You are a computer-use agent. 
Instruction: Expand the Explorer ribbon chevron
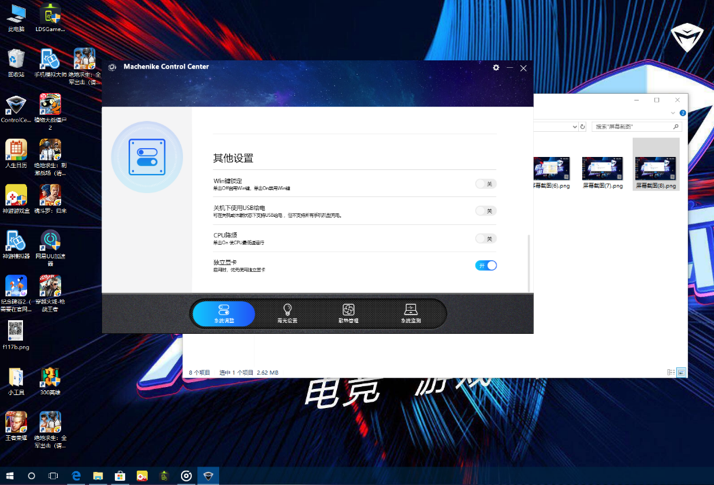tap(673, 113)
